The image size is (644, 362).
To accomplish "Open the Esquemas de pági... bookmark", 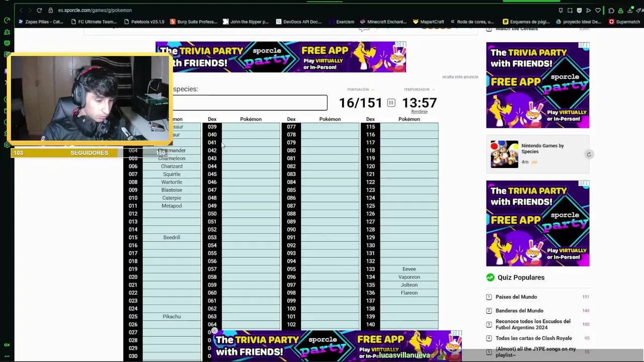I will [x=526, y=22].
